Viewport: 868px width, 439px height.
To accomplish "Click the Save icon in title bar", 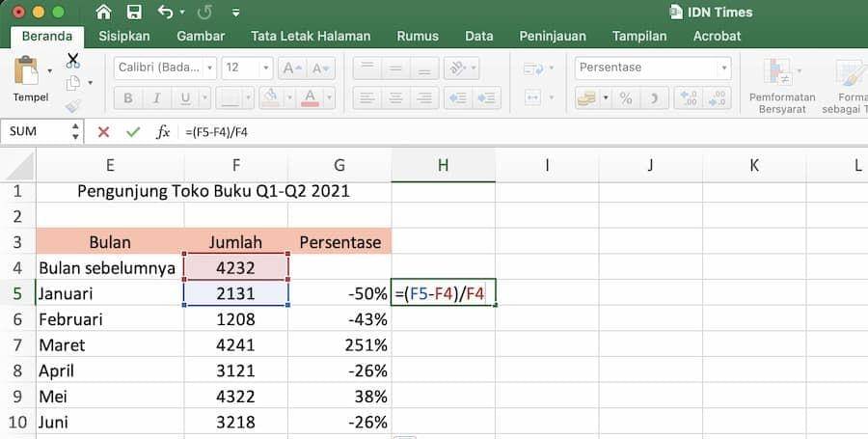I will 134,13.
